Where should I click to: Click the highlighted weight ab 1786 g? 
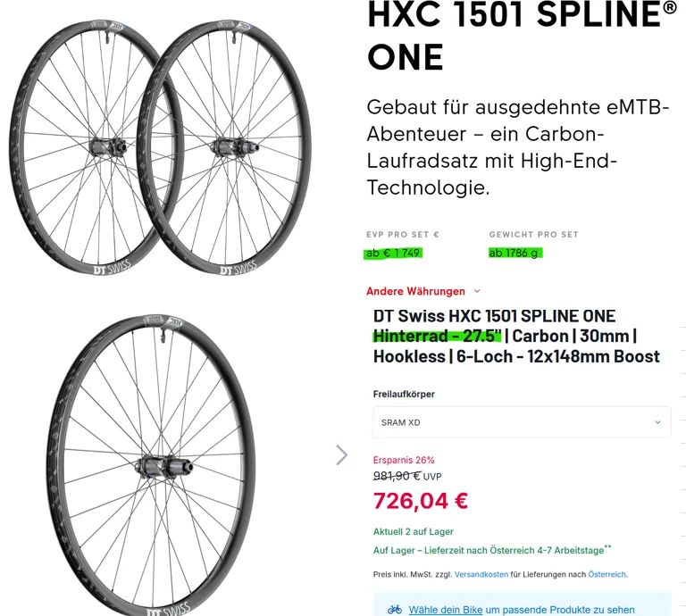514,253
